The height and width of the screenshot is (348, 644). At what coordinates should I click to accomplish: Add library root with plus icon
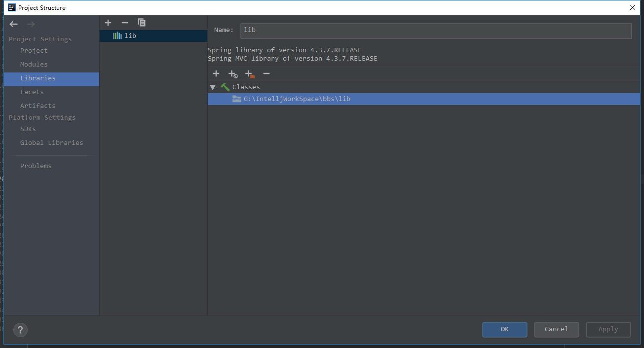tap(216, 73)
